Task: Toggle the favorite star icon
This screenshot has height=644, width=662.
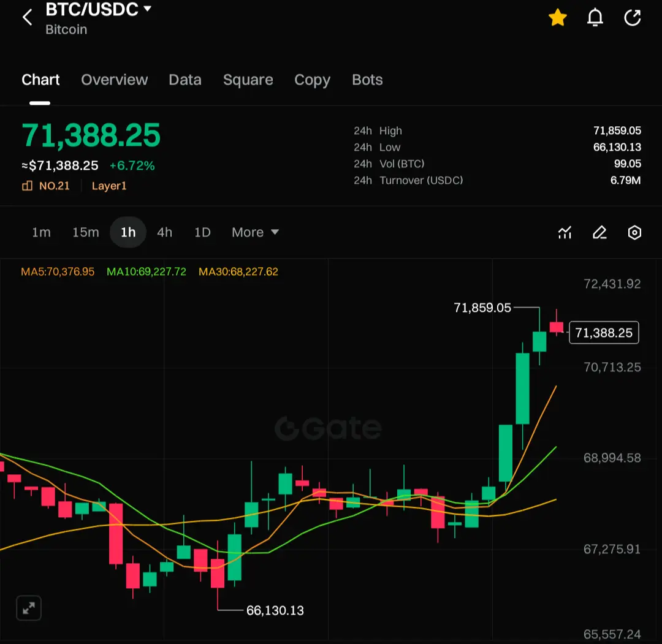Action: 557,18
